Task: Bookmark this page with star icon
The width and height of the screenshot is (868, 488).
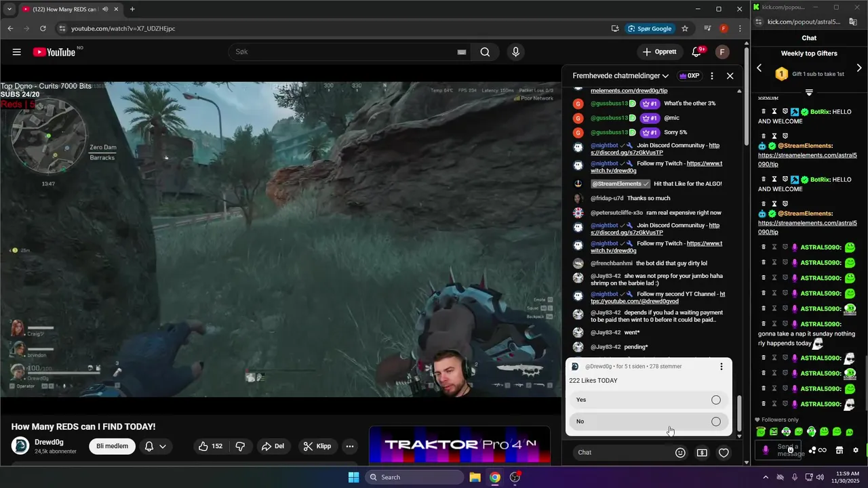Action: click(x=685, y=28)
